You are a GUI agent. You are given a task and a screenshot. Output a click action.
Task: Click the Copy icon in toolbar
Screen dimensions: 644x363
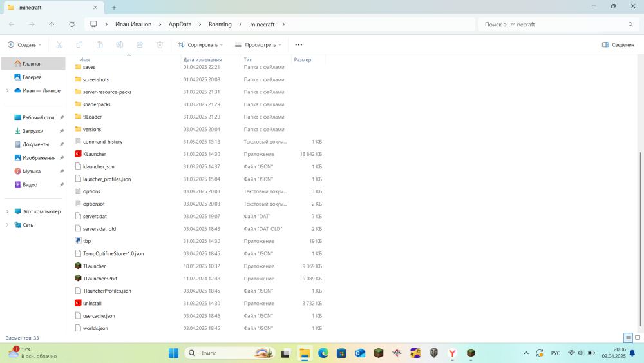pyautogui.click(x=79, y=44)
